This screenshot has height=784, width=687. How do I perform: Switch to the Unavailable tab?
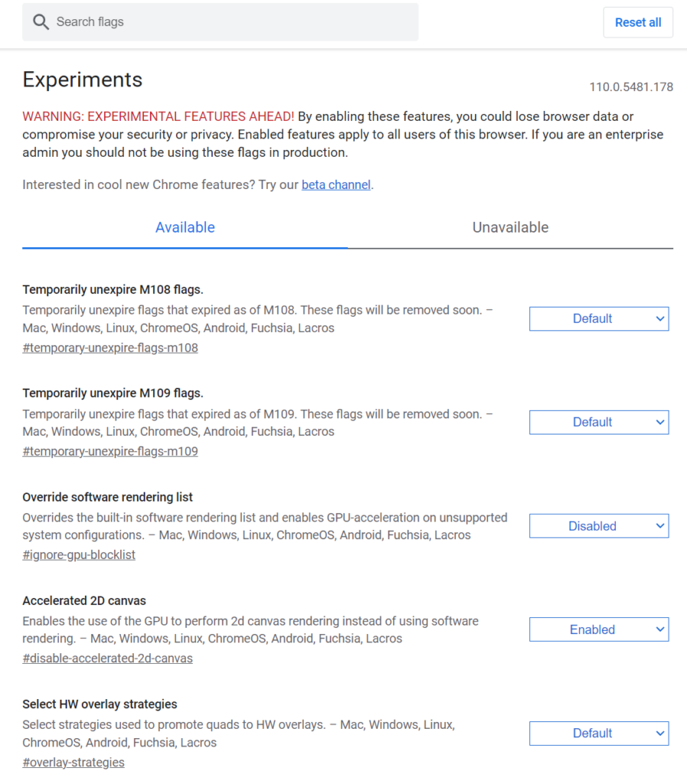coord(511,227)
